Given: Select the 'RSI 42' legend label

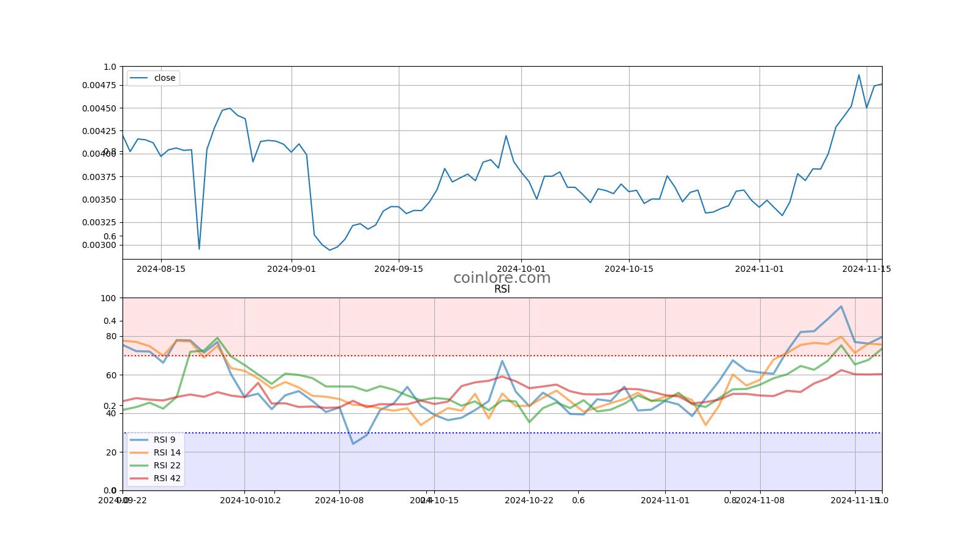Looking at the screenshot, I should pos(167,478).
